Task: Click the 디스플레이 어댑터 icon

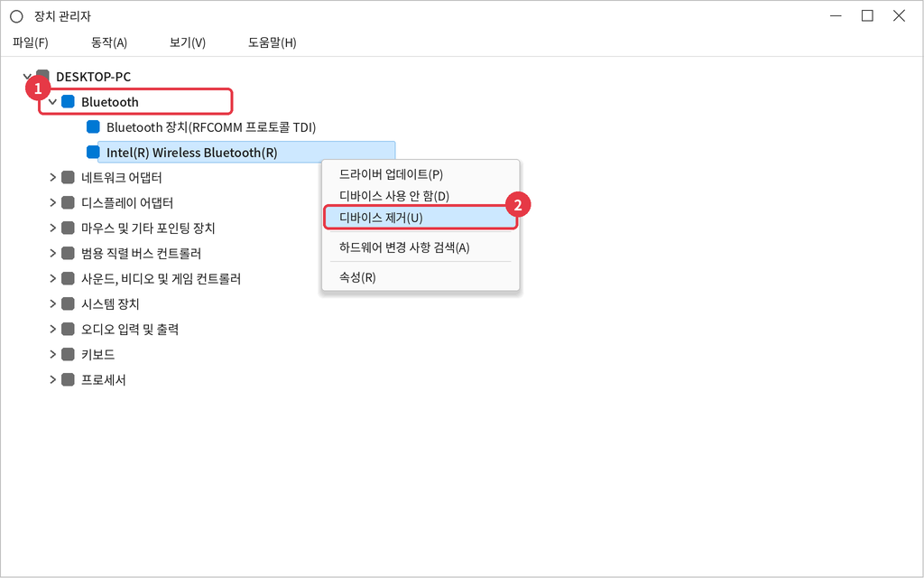Action: click(x=68, y=203)
